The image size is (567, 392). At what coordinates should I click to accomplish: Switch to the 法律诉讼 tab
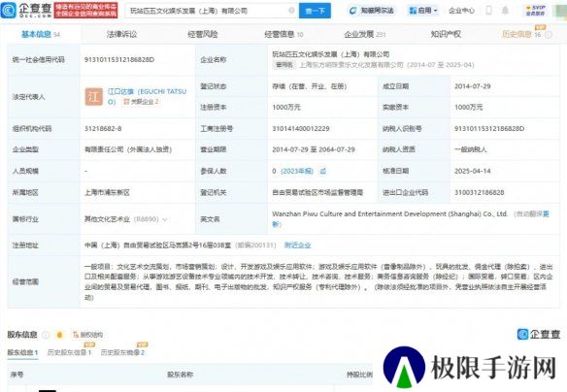click(x=122, y=34)
